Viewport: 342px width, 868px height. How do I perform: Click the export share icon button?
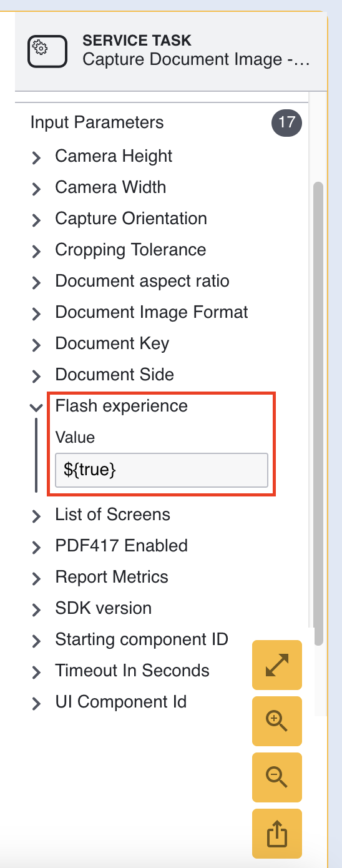click(x=277, y=834)
